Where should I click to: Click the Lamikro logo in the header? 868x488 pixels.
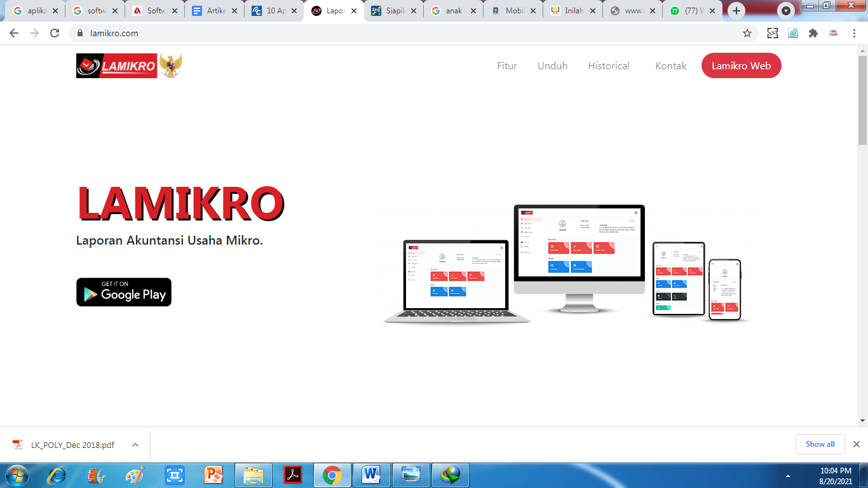coord(130,65)
